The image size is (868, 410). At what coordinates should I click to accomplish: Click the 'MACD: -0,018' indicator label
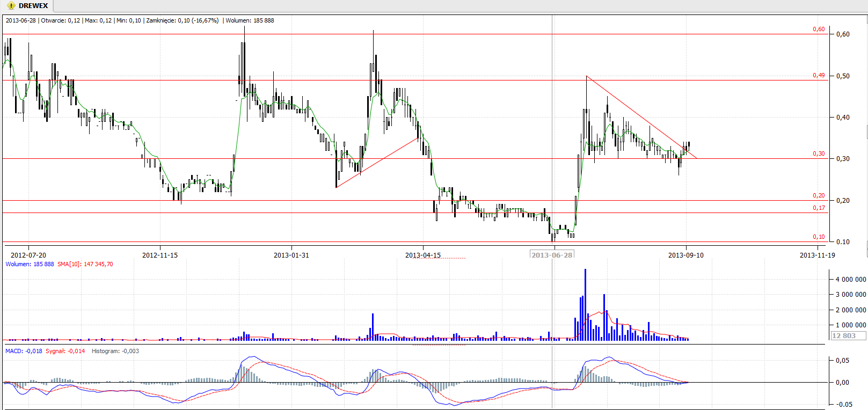pyautogui.click(x=24, y=351)
